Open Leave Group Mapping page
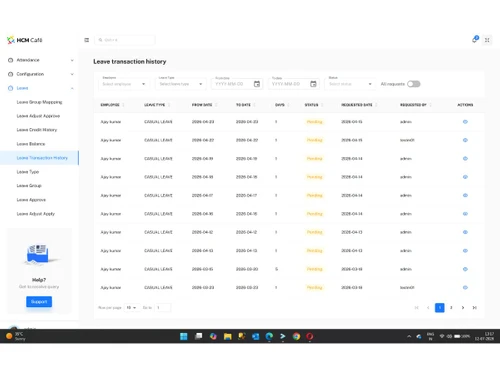This screenshot has height=375, width=500. [x=39, y=102]
